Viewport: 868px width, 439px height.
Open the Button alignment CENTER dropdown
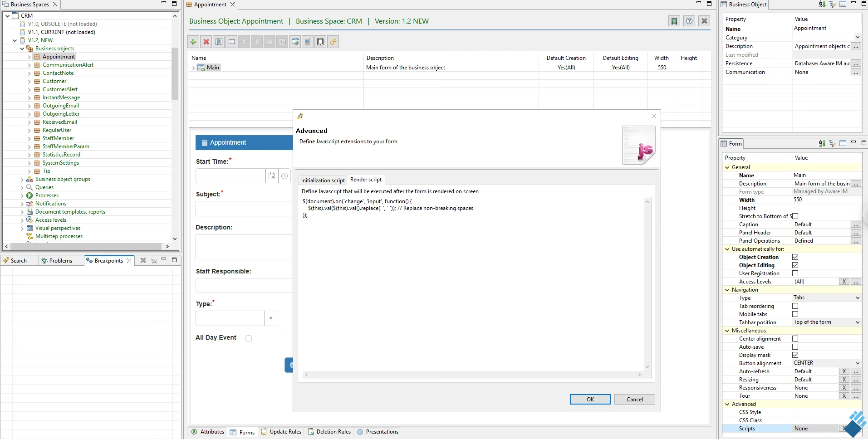click(858, 363)
